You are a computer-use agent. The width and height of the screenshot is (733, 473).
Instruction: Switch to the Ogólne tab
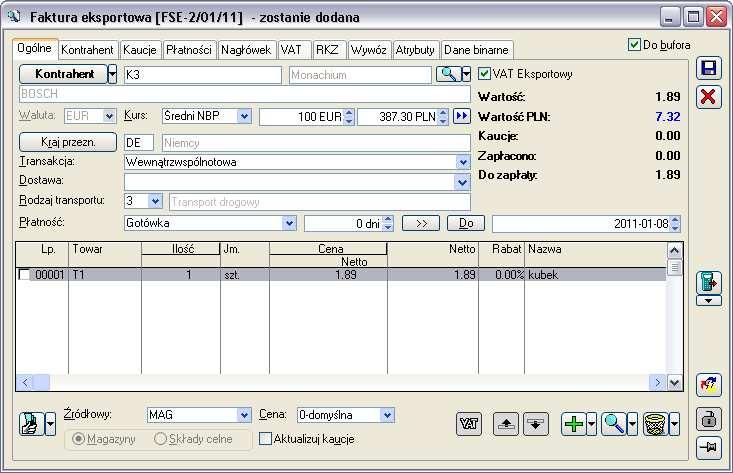35,49
